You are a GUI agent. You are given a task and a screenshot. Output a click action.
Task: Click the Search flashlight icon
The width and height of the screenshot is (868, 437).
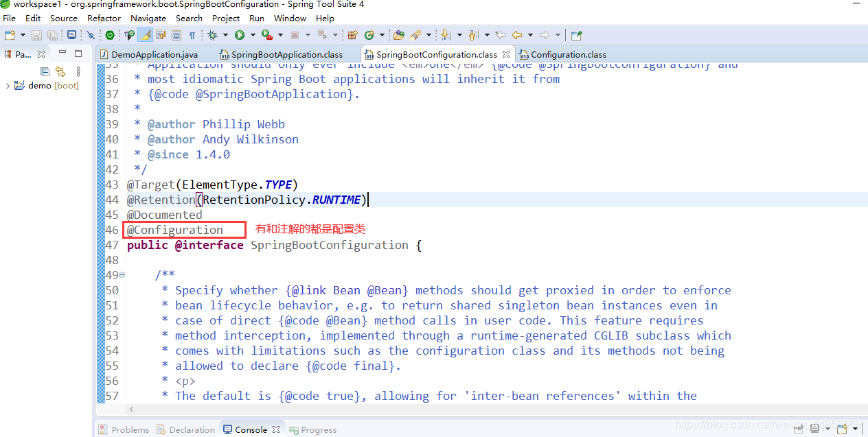point(415,35)
